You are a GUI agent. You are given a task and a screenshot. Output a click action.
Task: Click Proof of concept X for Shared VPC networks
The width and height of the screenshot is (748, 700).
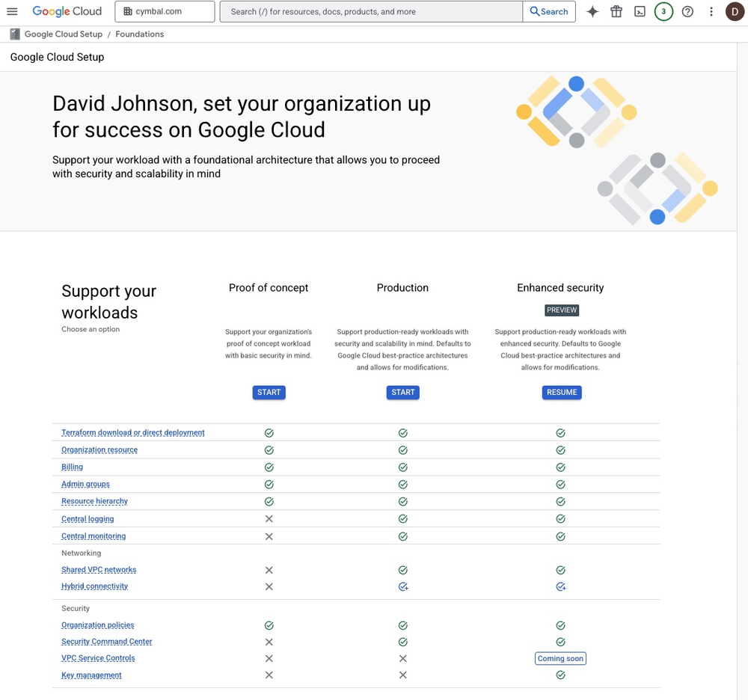269,571
